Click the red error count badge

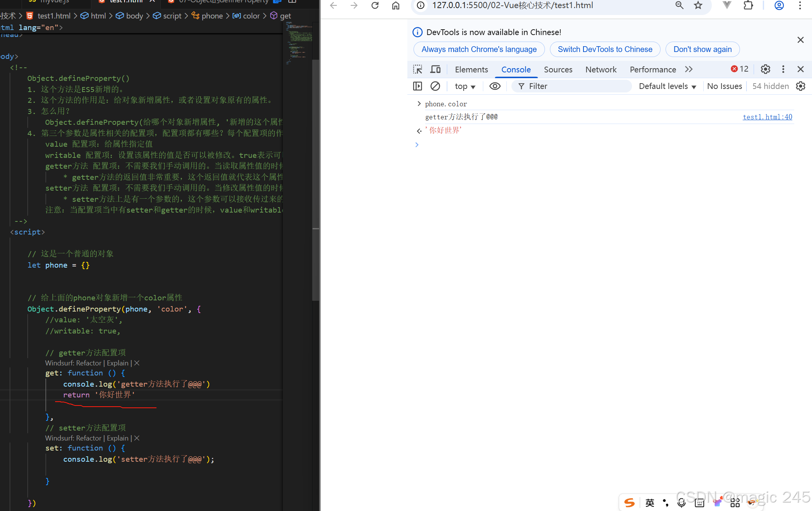point(739,69)
